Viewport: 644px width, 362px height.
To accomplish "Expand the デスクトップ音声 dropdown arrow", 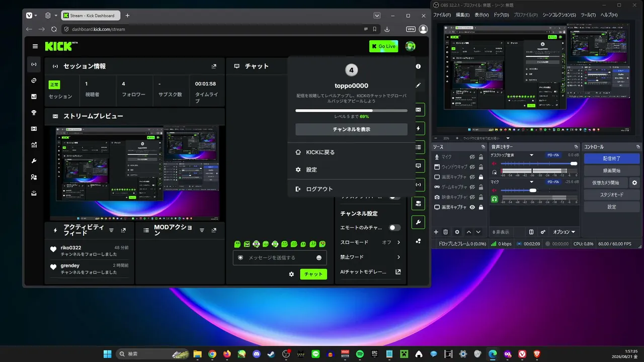I will (531, 155).
